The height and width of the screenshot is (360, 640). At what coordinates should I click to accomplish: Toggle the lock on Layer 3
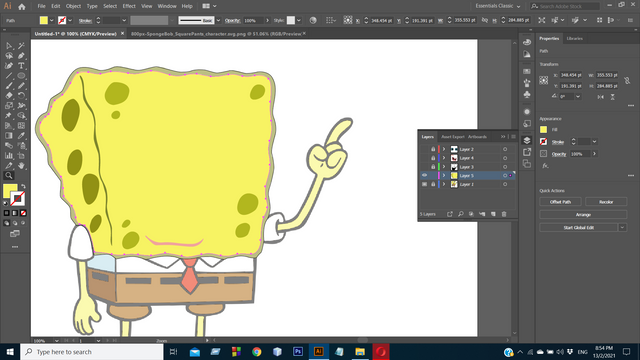433,167
